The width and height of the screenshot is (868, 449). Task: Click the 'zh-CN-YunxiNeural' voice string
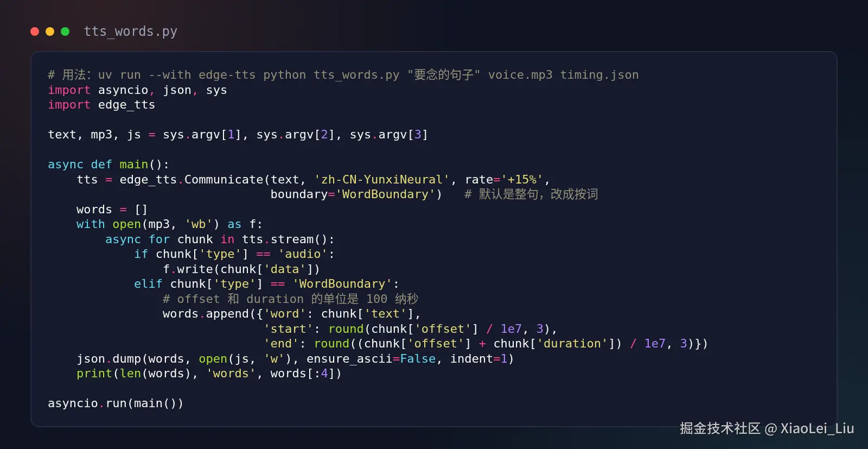click(382, 180)
